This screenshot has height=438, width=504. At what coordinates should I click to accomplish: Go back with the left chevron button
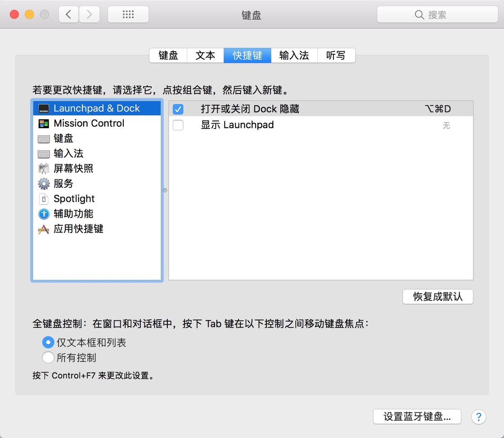tap(68, 14)
